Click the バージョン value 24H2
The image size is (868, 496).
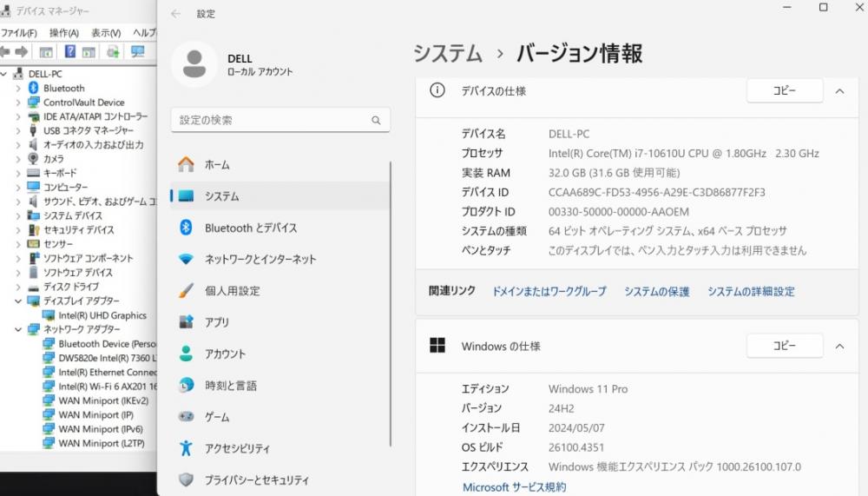coord(562,408)
